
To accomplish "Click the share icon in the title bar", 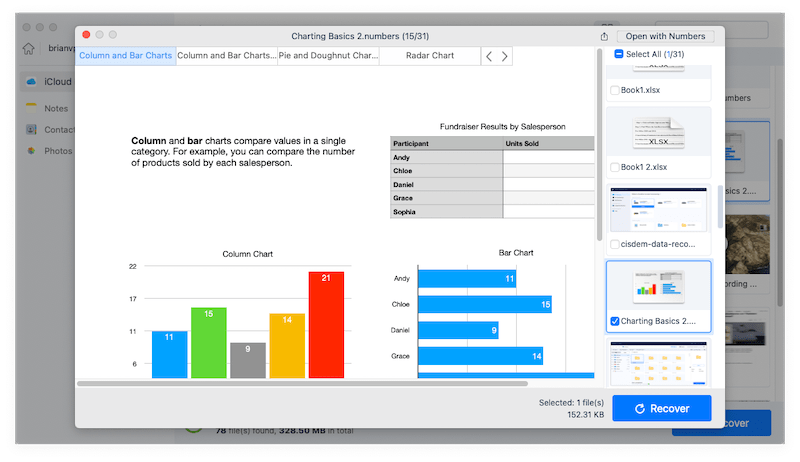I will click(x=604, y=37).
